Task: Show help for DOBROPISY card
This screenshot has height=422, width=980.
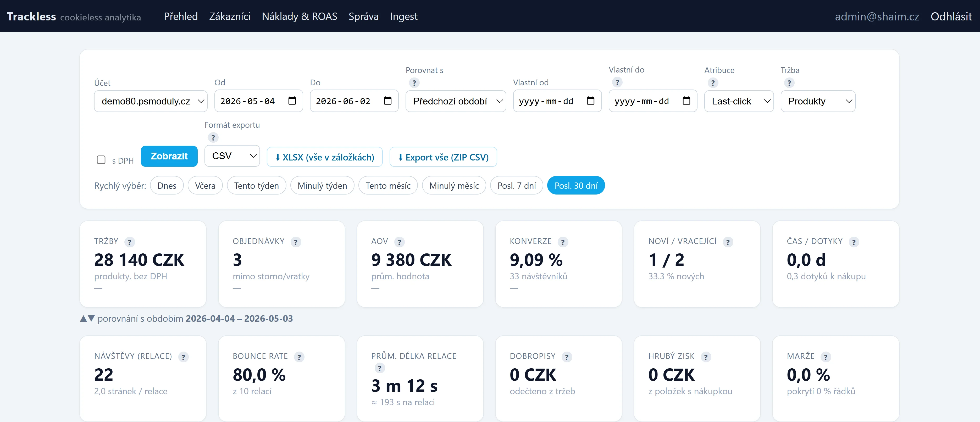Action: click(x=567, y=357)
